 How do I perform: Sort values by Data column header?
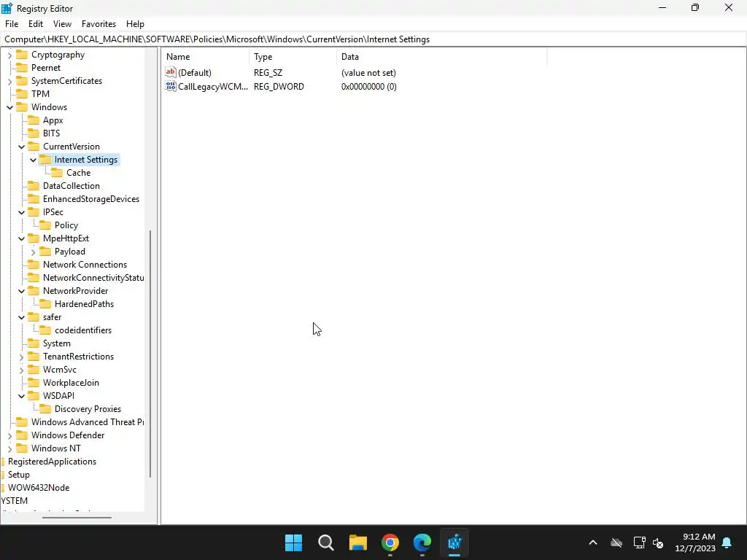tap(441, 57)
